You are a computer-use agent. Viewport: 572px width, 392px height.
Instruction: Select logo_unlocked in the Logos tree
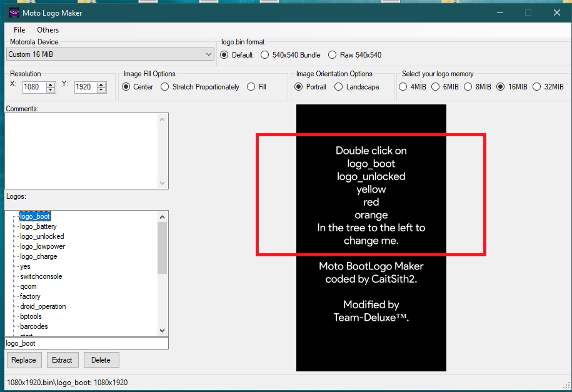pos(42,236)
